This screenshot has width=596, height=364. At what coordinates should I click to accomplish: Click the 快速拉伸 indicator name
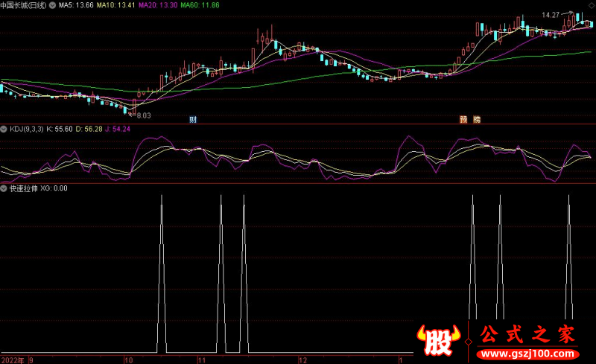pos(22,188)
